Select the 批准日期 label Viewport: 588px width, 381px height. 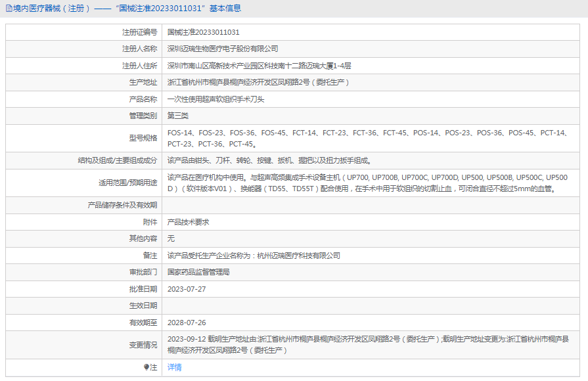(x=143, y=290)
